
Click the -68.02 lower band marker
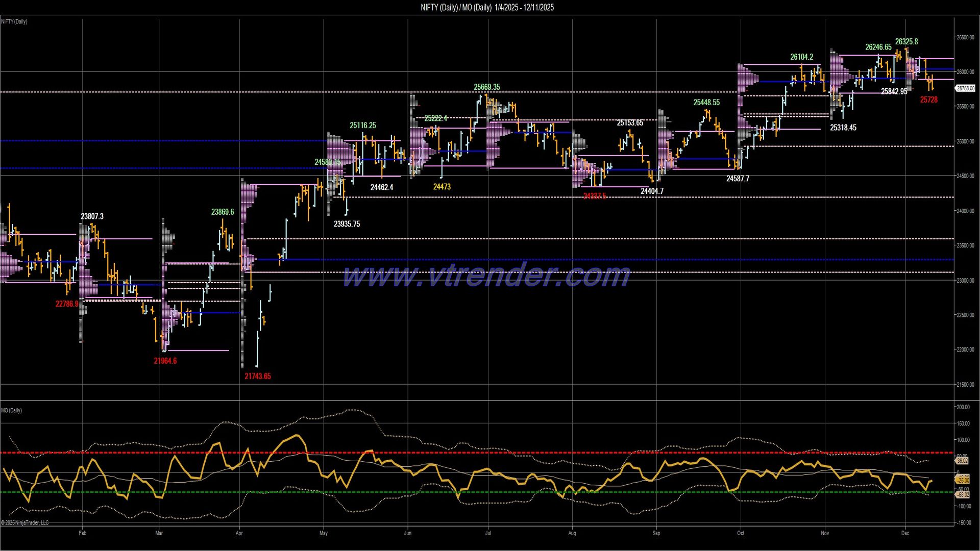(962, 494)
